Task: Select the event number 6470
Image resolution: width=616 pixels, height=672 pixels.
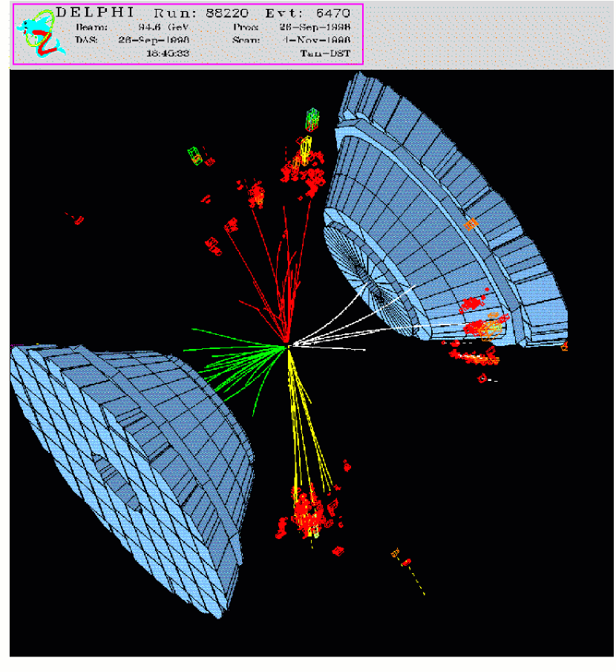Action: 332,13
